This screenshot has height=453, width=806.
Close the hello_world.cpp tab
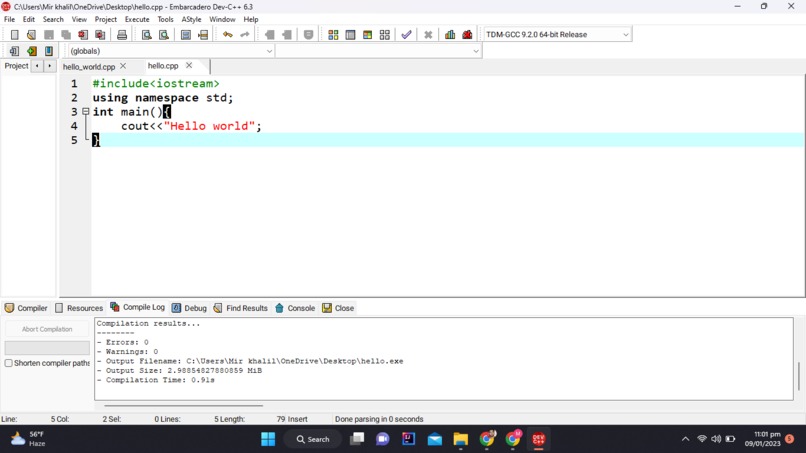123,66
